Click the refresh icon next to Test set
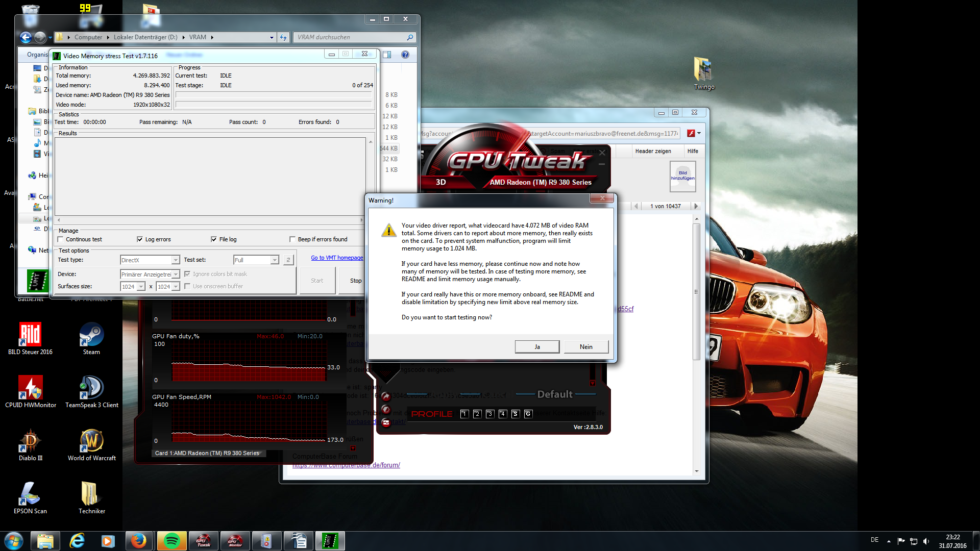Image resolution: width=980 pixels, height=551 pixels. click(x=288, y=260)
